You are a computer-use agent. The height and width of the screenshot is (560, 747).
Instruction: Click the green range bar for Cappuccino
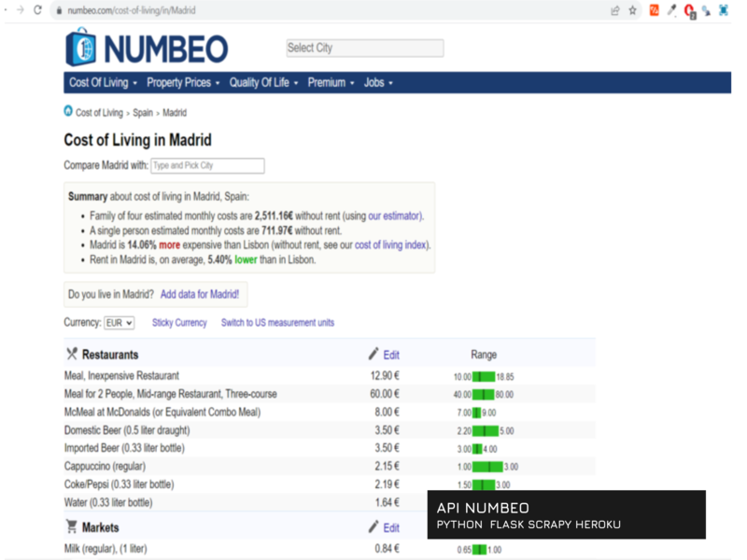pos(487,467)
